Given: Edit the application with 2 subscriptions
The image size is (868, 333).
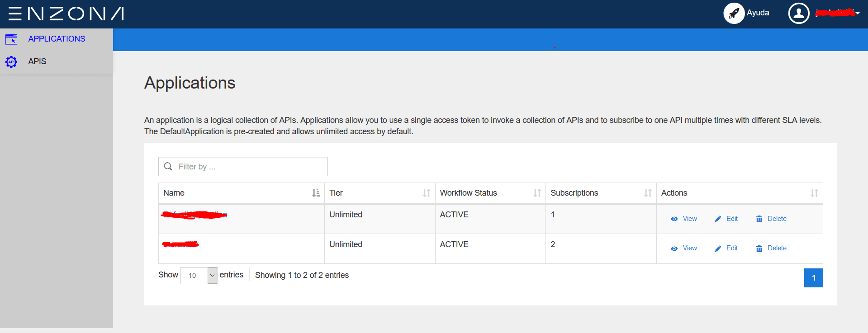Looking at the screenshot, I should 732,248.
